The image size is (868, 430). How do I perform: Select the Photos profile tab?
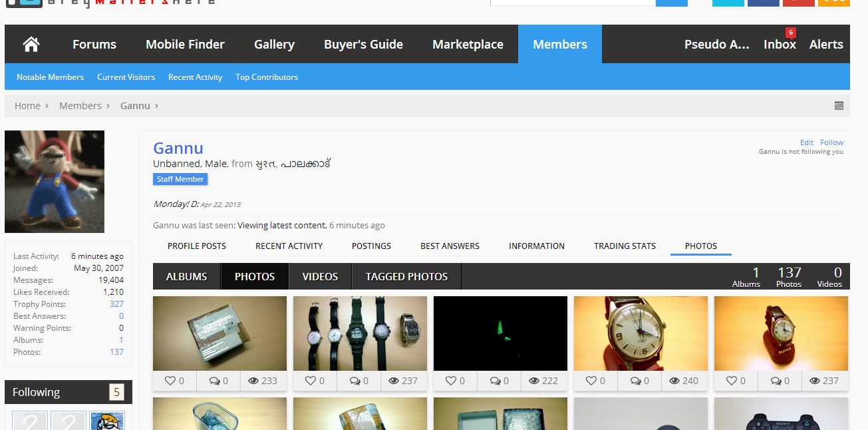(x=701, y=246)
